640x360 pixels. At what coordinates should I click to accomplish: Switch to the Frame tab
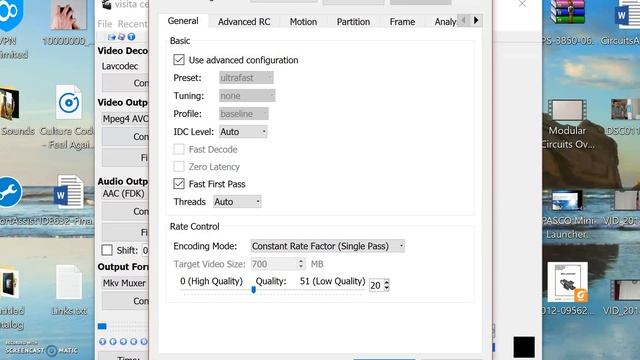(x=402, y=22)
